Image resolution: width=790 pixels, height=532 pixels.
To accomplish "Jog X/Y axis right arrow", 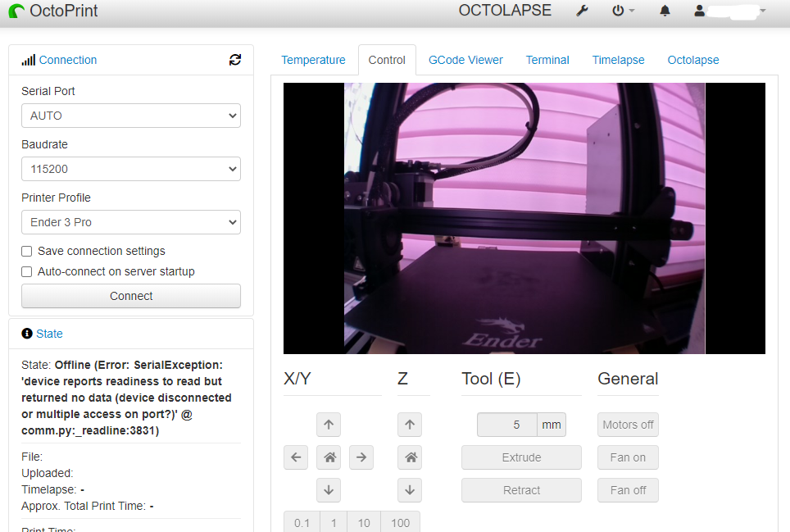I will (x=361, y=457).
